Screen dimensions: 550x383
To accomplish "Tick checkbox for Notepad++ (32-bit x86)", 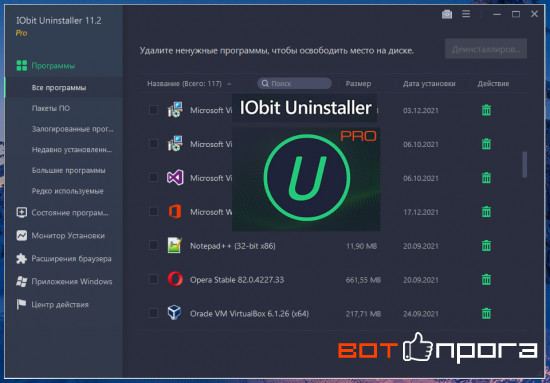I will tap(153, 245).
